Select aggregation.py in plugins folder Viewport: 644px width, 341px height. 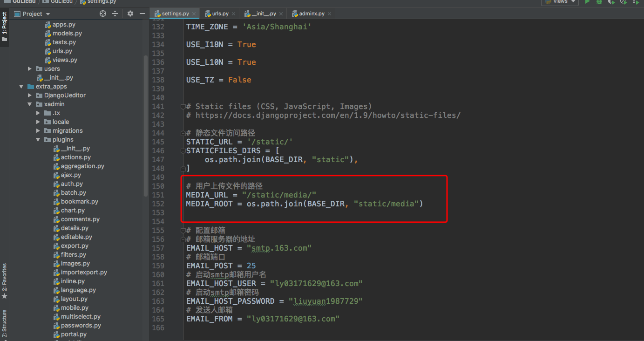click(79, 166)
